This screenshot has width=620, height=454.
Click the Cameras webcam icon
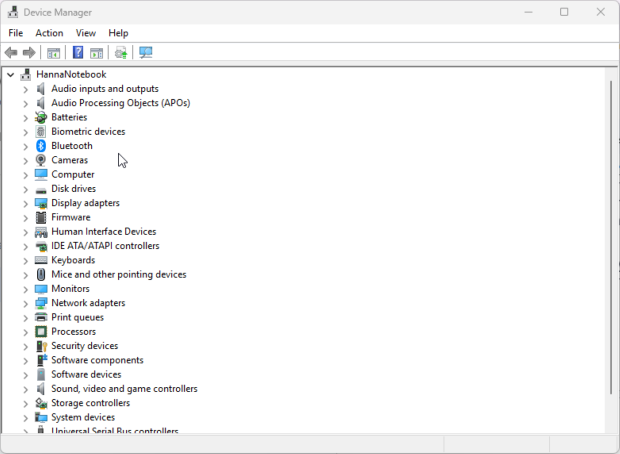pyautogui.click(x=41, y=160)
